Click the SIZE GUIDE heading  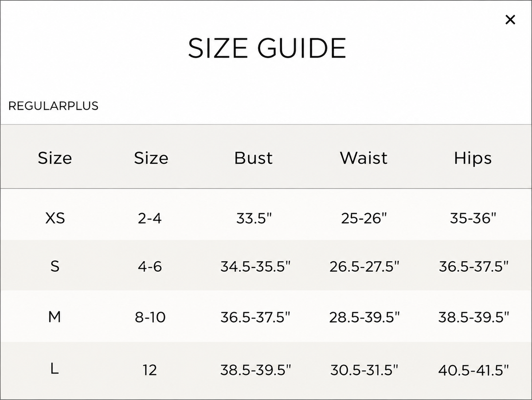[267, 48]
